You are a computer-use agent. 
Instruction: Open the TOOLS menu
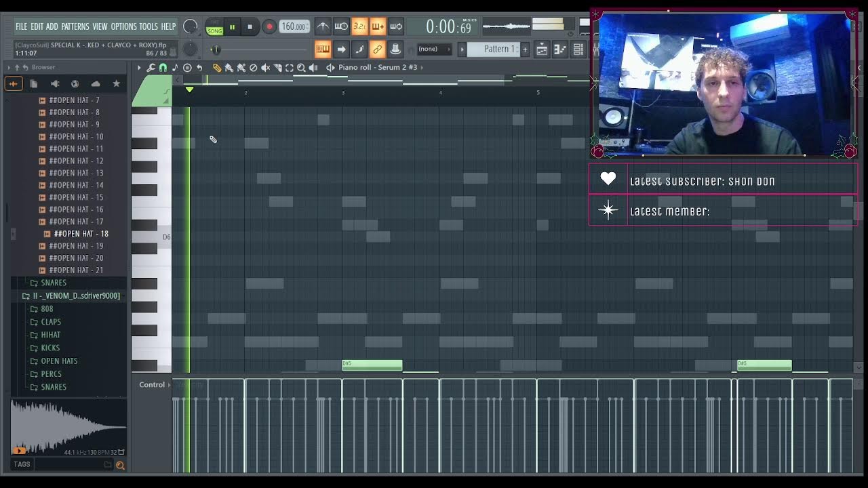[x=149, y=26]
